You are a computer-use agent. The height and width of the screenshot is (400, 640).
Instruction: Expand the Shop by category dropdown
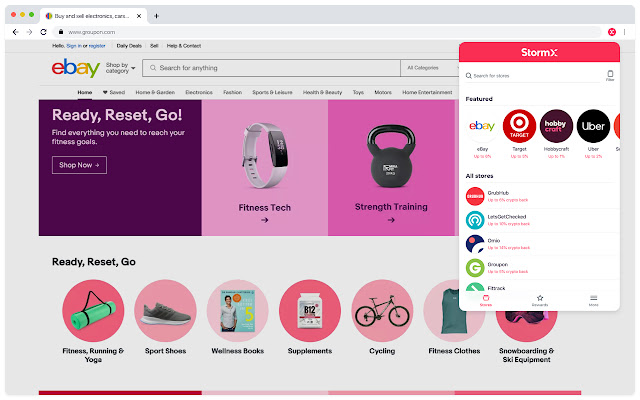[120, 68]
